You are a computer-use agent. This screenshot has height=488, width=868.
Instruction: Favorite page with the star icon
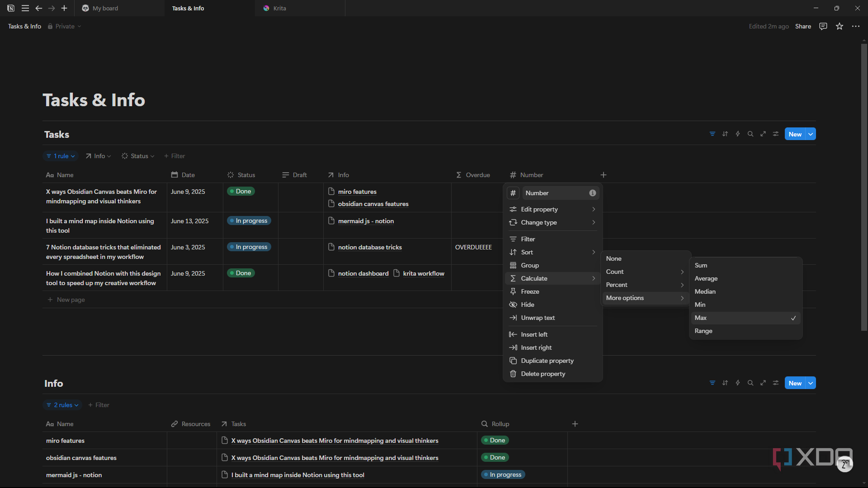(x=840, y=26)
